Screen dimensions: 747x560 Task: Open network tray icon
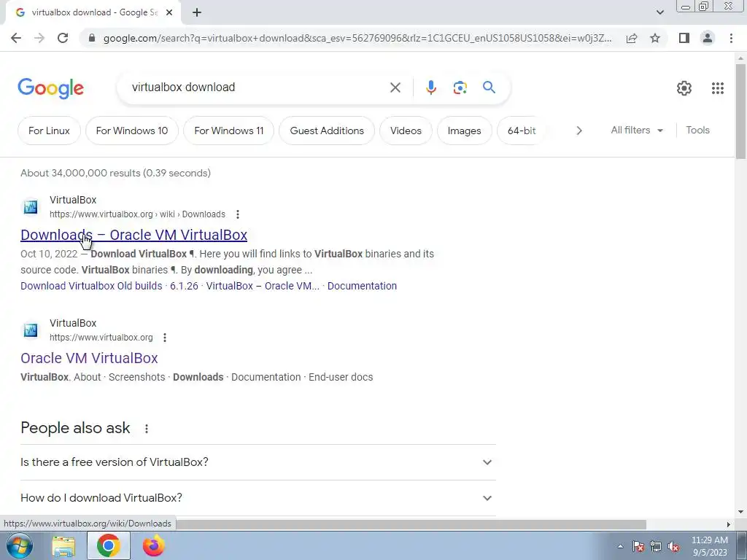point(656,546)
